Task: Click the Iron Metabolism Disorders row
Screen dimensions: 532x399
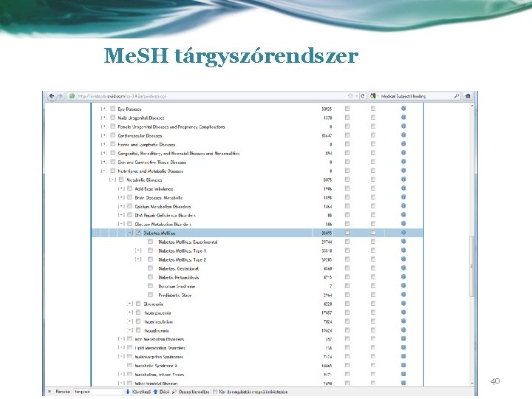Action: (x=257, y=339)
